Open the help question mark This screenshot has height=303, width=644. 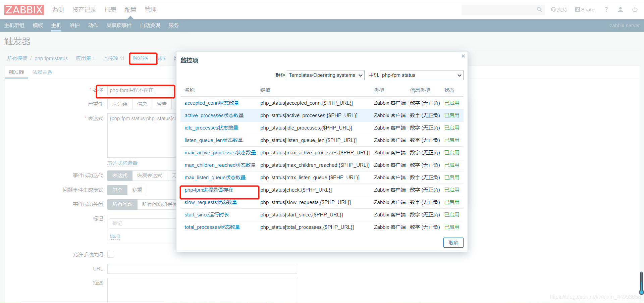click(606, 10)
